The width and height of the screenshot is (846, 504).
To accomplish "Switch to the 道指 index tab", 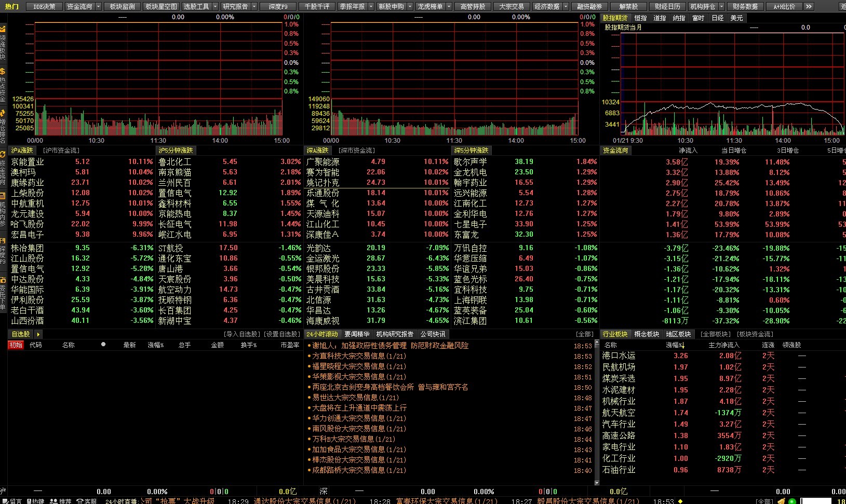I will point(660,18).
